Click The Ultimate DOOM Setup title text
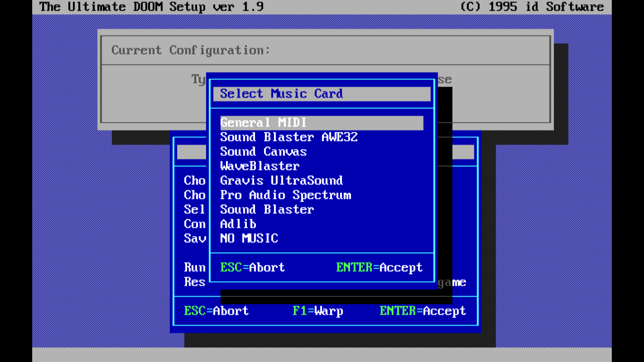Image resolution: width=644 pixels, height=362 pixels. pyautogui.click(x=151, y=7)
